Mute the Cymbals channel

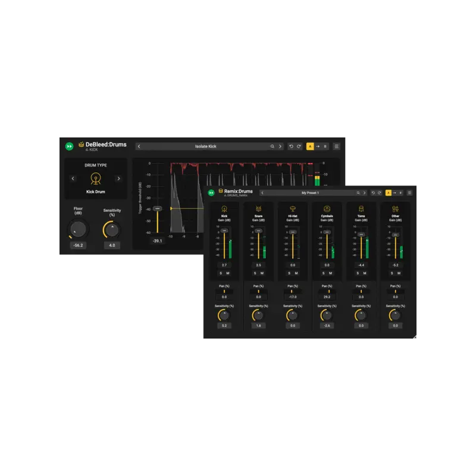click(331, 273)
